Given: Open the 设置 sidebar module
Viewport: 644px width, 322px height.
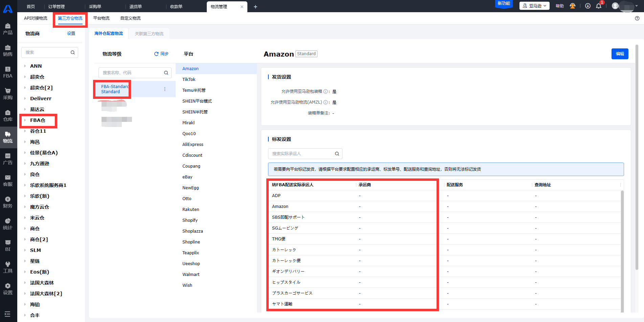Looking at the screenshot, I should coord(8,289).
